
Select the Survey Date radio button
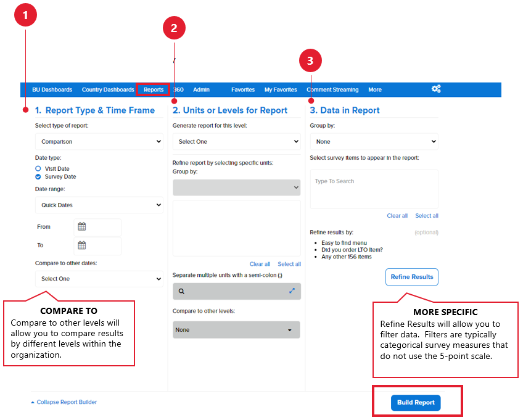click(x=38, y=176)
